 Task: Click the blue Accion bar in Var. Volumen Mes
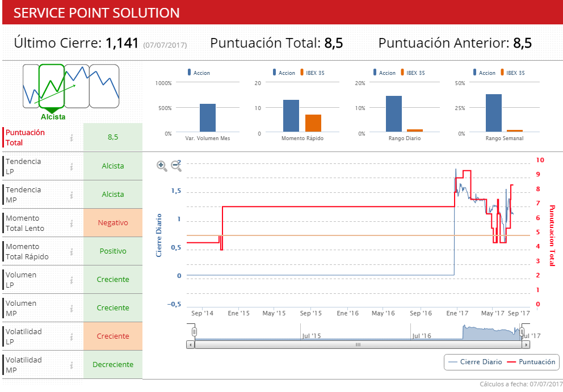208,118
